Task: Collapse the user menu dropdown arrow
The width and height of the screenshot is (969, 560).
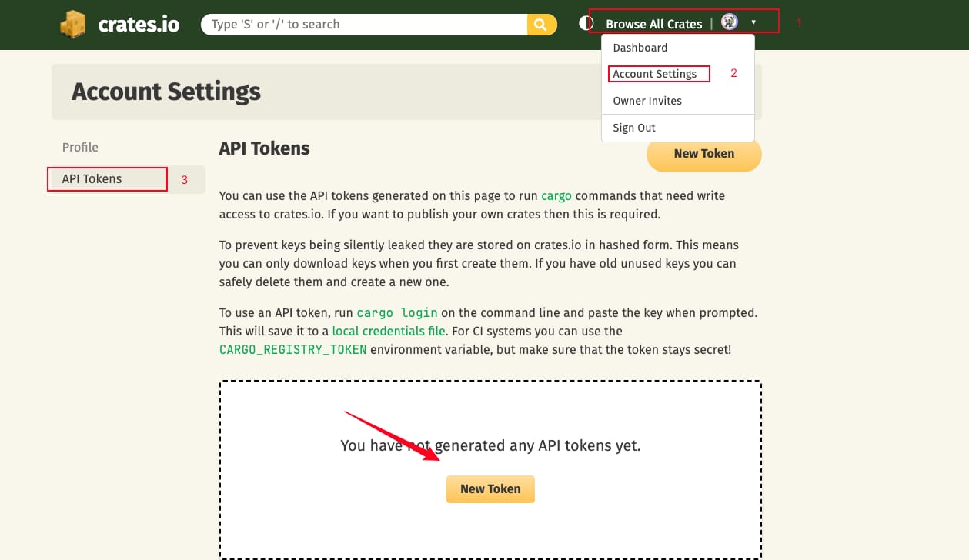Action: click(753, 23)
